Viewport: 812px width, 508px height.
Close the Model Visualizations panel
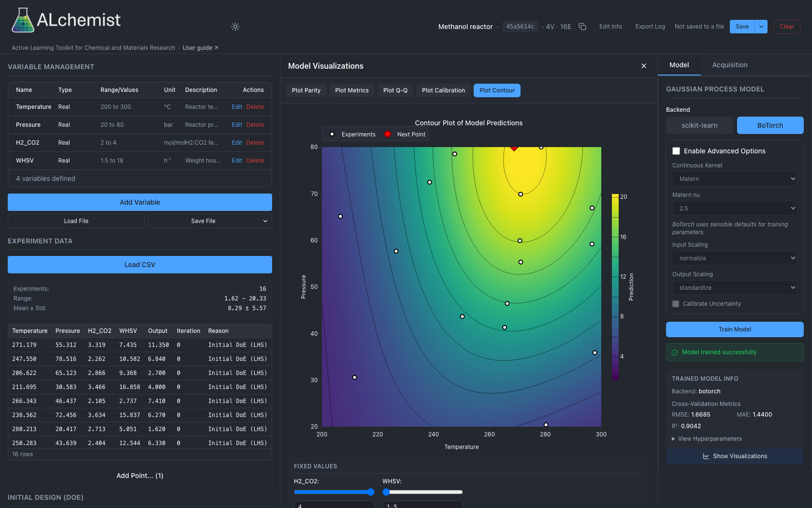pyautogui.click(x=644, y=66)
